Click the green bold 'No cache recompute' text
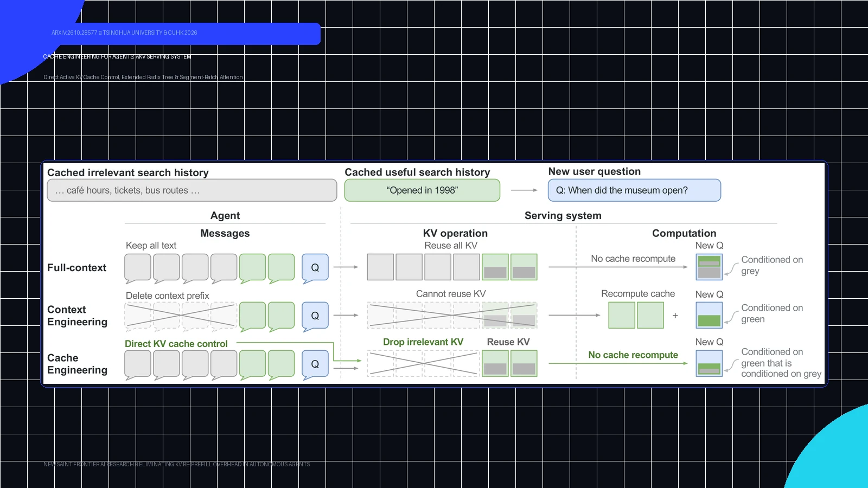Image resolution: width=868 pixels, height=488 pixels. tap(633, 355)
